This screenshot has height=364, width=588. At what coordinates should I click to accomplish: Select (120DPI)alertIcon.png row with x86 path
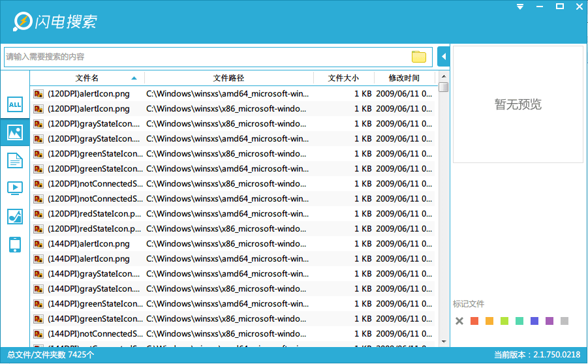click(x=232, y=109)
